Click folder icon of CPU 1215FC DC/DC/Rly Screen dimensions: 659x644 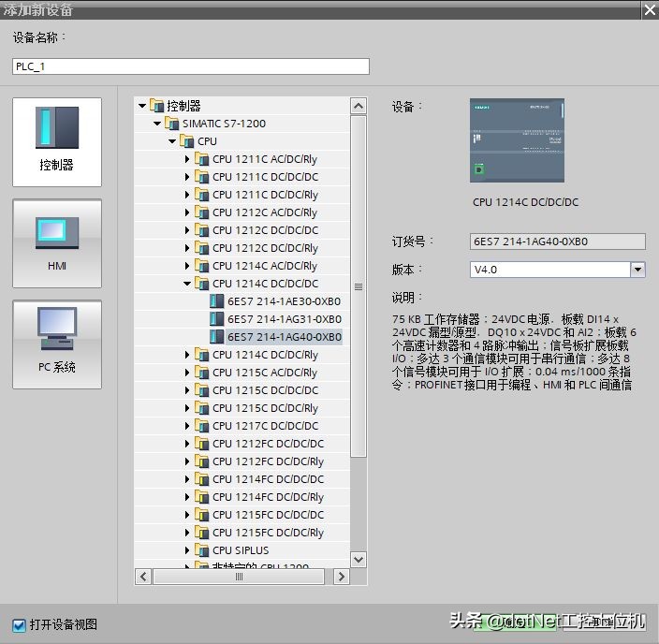pyautogui.click(x=202, y=533)
